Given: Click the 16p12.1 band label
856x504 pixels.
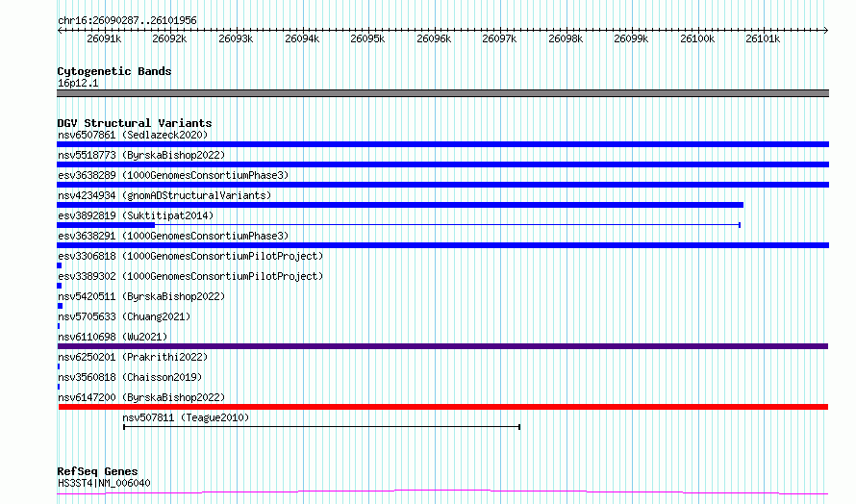Looking at the screenshot, I should point(78,83).
